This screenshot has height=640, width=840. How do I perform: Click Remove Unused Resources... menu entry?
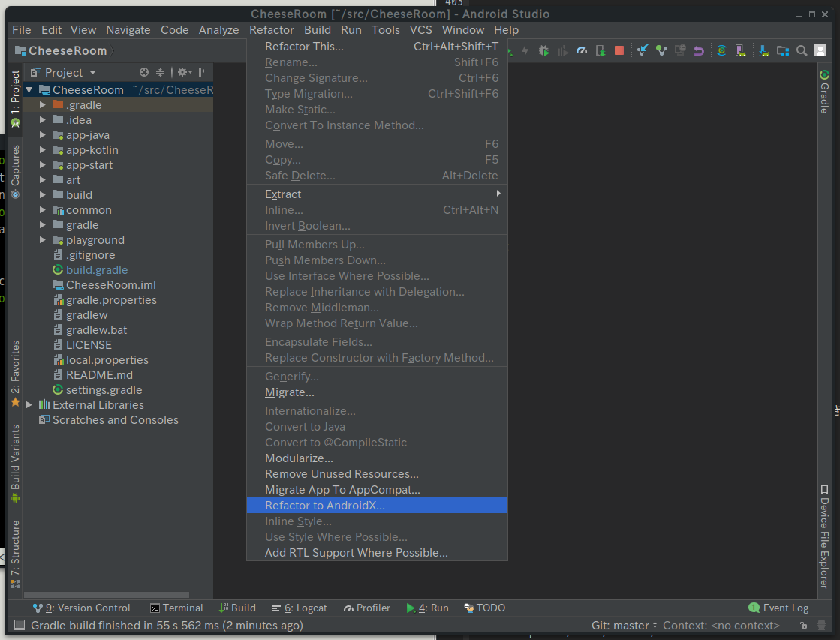(x=377, y=474)
